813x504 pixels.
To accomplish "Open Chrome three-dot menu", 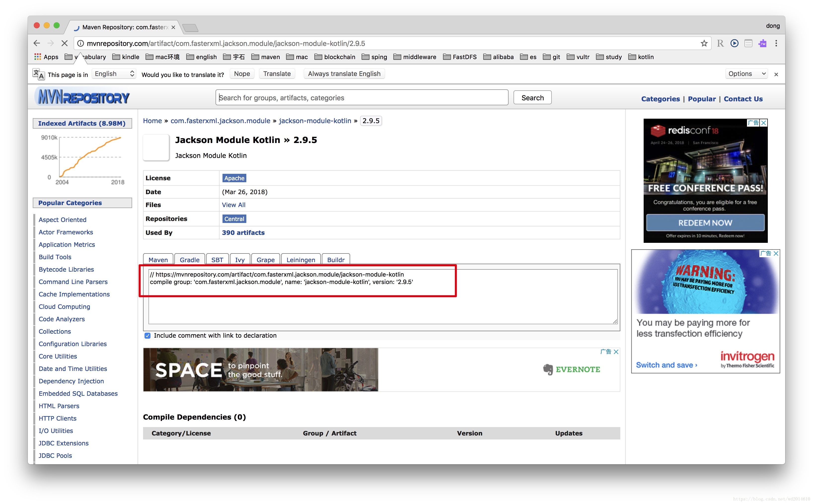I will point(776,43).
